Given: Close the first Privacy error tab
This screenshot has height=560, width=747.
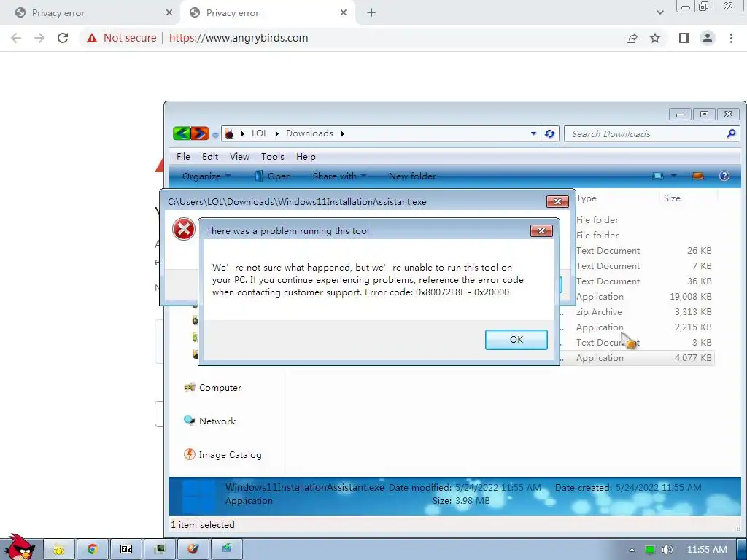Looking at the screenshot, I should tap(169, 13).
